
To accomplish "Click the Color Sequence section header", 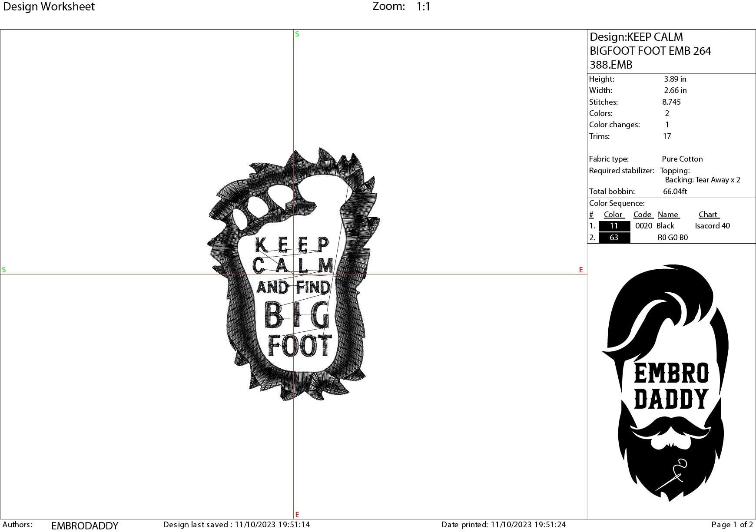I will click(616, 203).
